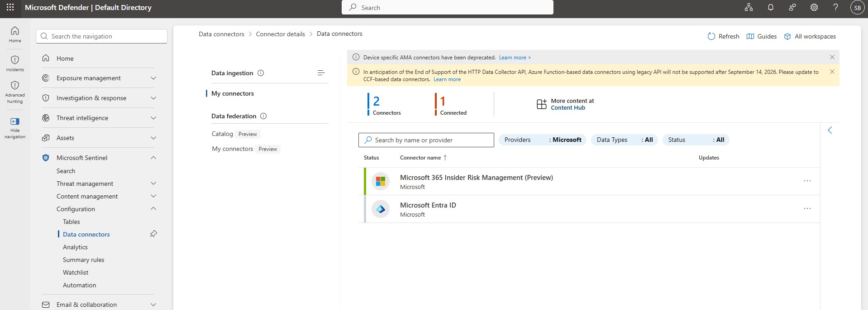868x310 pixels.
Task: Open Data Types filter dropdown
Action: point(625,140)
